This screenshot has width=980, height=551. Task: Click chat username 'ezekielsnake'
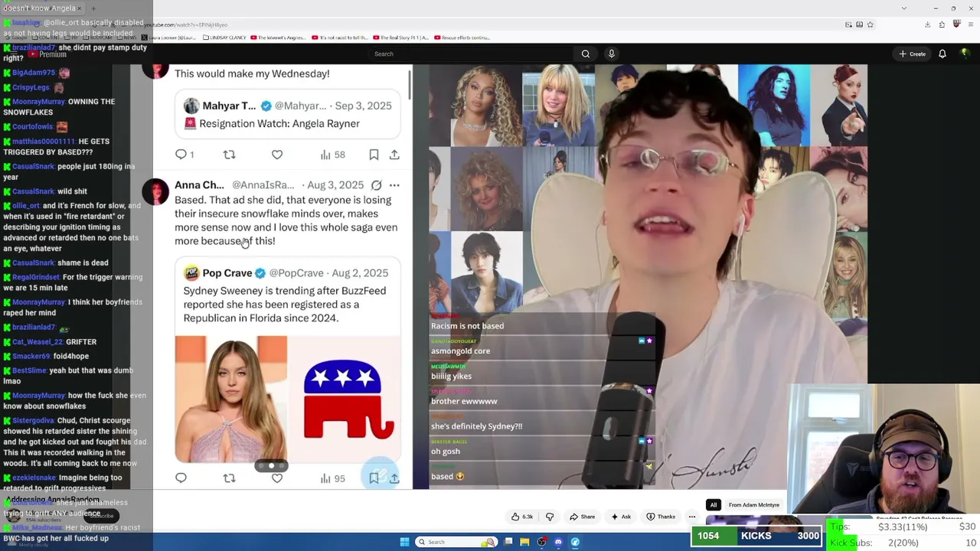[x=34, y=478]
